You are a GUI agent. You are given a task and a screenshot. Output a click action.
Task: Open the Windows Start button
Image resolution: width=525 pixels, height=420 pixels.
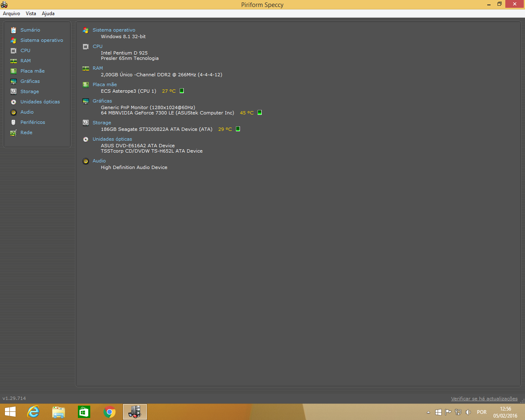pyautogui.click(x=10, y=412)
